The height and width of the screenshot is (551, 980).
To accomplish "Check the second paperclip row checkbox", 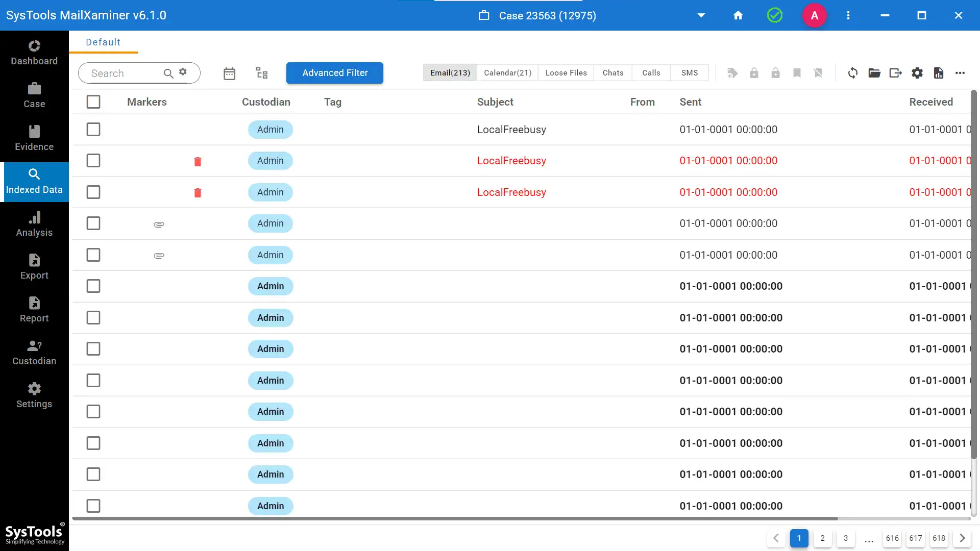I will [93, 255].
